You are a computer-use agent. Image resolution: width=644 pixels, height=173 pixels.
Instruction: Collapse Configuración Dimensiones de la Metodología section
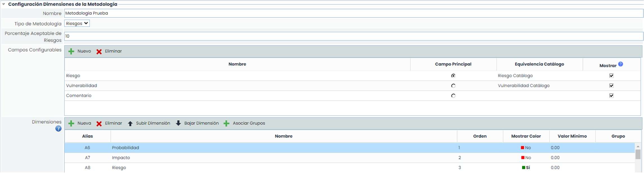click(x=4, y=4)
